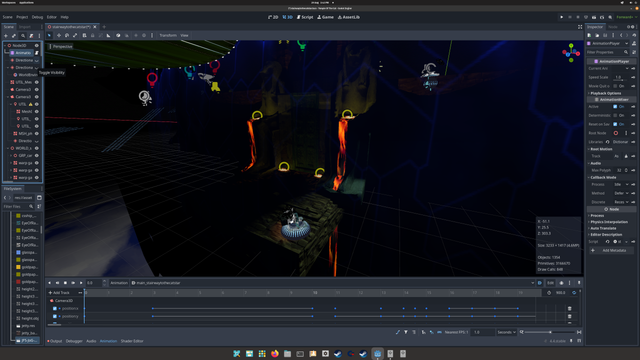Open the Method callback mode dropdown
This screenshot has height=360, width=640.
point(621,193)
